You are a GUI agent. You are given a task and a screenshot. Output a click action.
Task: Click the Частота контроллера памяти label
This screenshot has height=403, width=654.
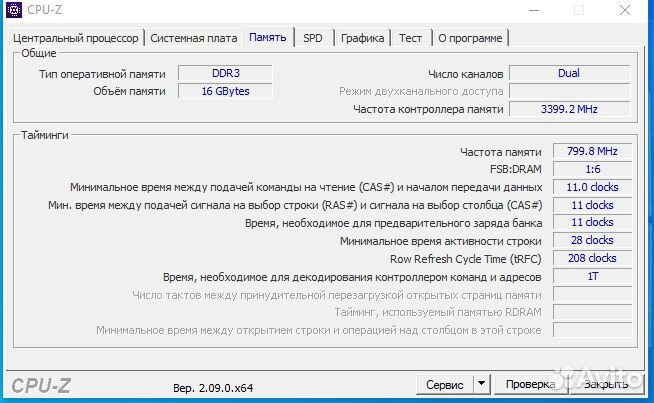tap(428, 109)
